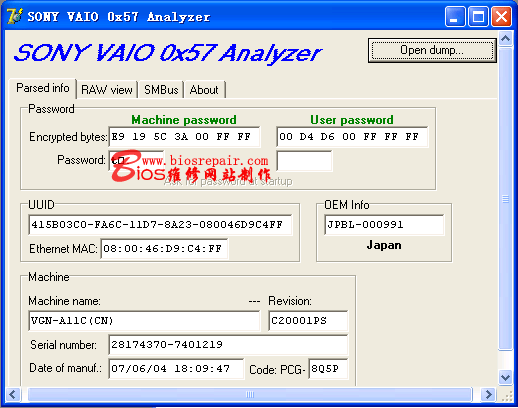The image size is (518, 408).
Task: Click the vertical scrollbar up arrow
Action: (505, 39)
